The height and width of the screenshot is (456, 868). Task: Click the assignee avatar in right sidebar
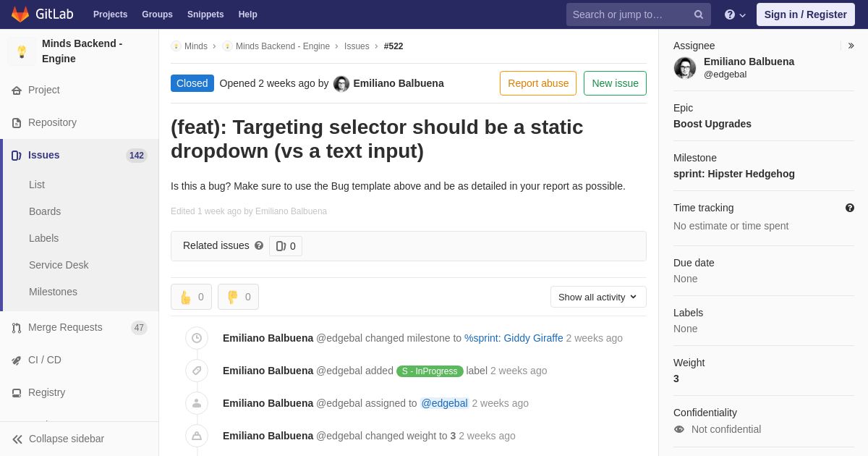pyautogui.click(x=685, y=68)
